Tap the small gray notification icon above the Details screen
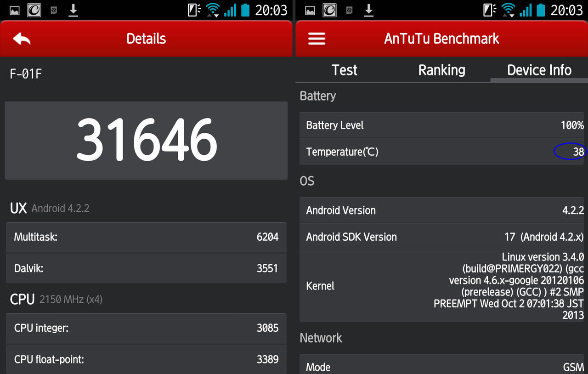This screenshot has height=374, width=588. click(x=54, y=10)
